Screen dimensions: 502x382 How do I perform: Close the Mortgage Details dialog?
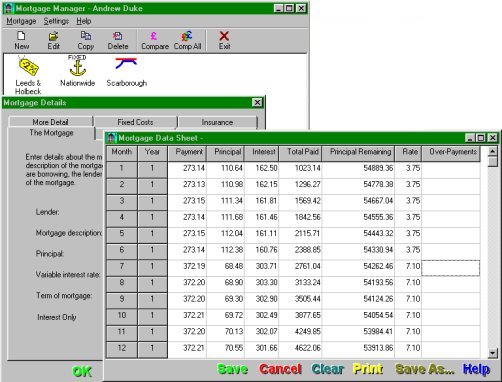[x=257, y=102]
